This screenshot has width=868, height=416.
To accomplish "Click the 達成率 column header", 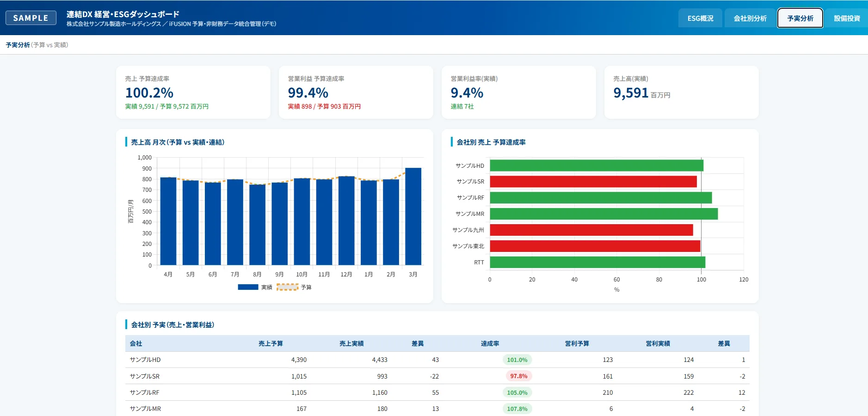I will (x=490, y=343).
